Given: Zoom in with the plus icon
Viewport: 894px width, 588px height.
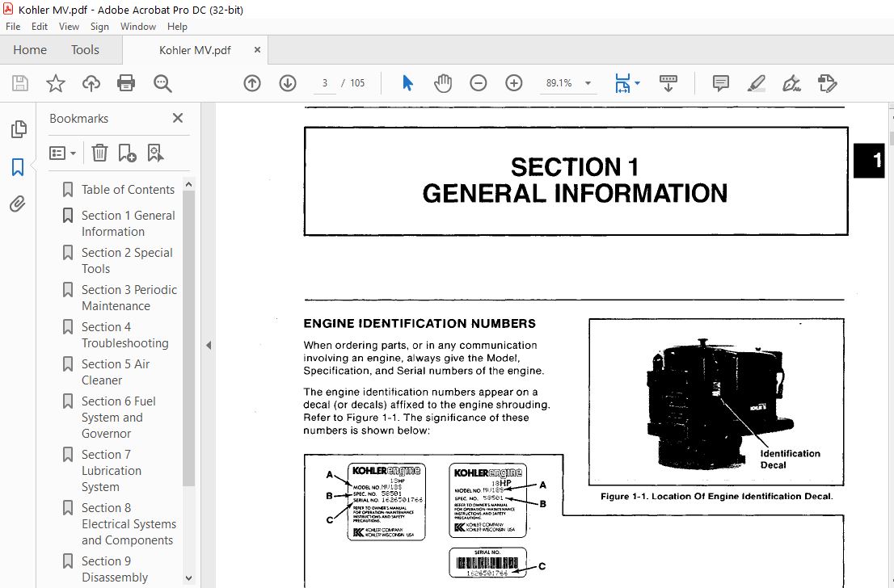Looking at the screenshot, I should click(514, 83).
